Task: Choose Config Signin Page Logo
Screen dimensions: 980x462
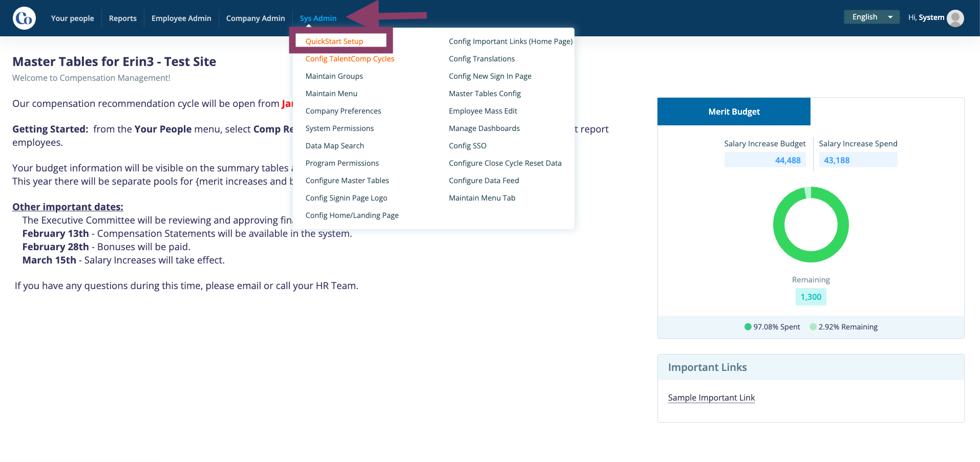Action: [x=346, y=198]
